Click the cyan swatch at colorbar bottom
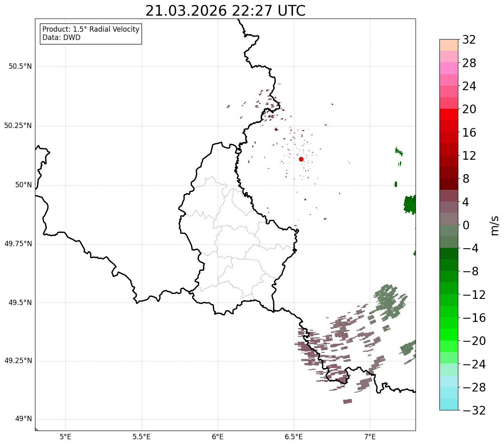Screen dimensions: 504x445 tap(449, 404)
